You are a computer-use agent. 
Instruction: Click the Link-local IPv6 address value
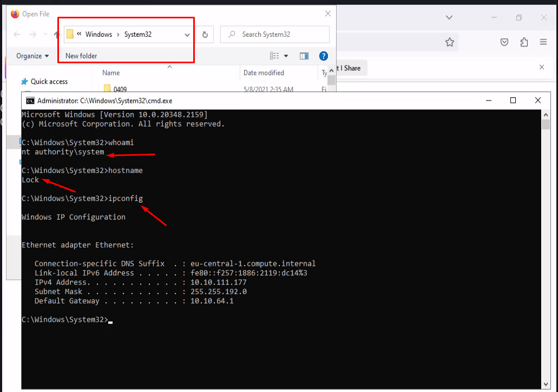(x=249, y=273)
